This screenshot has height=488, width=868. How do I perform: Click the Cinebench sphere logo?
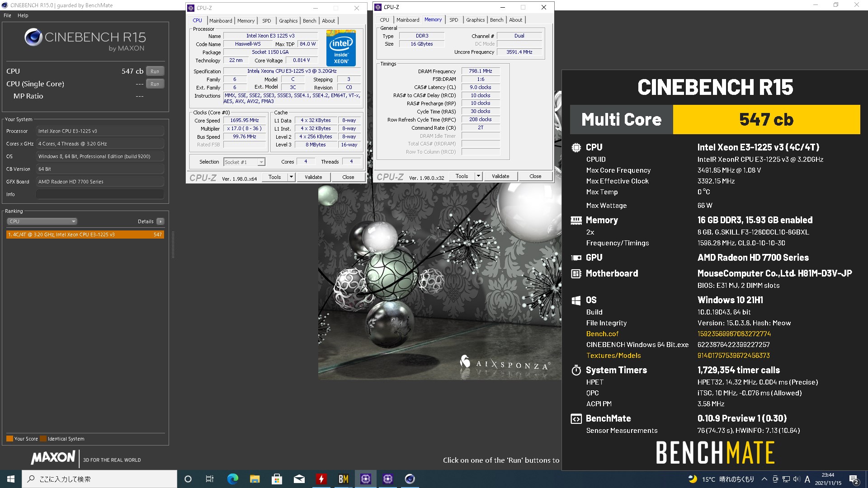point(33,37)
